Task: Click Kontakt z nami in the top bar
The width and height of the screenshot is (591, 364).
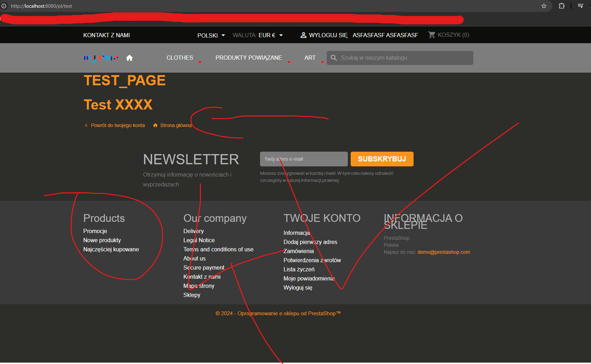Action: [x=106, y=35]
